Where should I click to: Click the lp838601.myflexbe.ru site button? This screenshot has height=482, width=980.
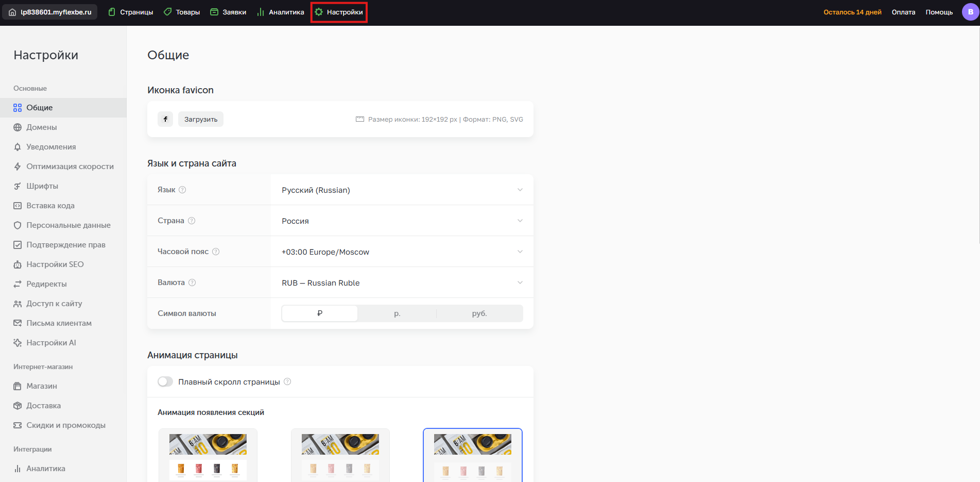pyautogui.click(x=50, y=12)
